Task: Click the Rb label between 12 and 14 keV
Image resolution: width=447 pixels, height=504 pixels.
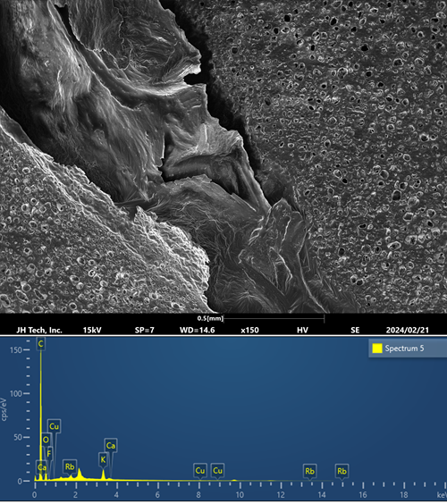Action: (309, 471)
